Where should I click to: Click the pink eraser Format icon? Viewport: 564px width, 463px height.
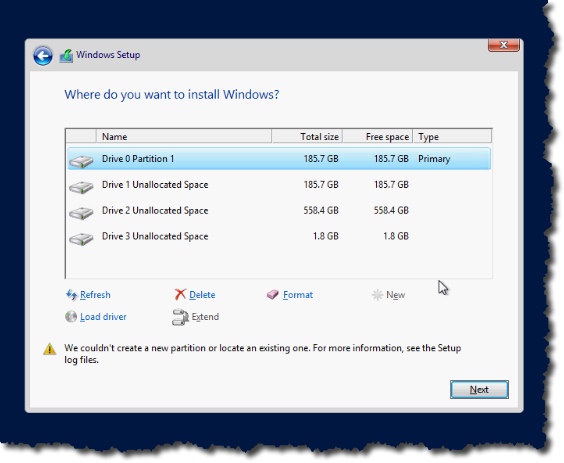point(273,295)
